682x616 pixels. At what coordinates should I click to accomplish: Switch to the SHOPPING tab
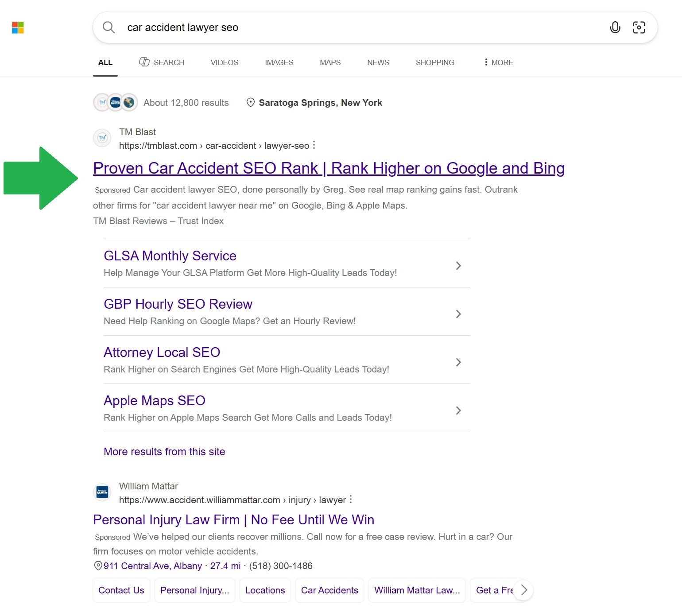[x=435, y=62]
